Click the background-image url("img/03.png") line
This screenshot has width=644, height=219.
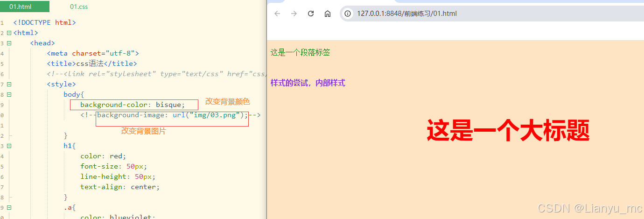click(x=170, y=115)
